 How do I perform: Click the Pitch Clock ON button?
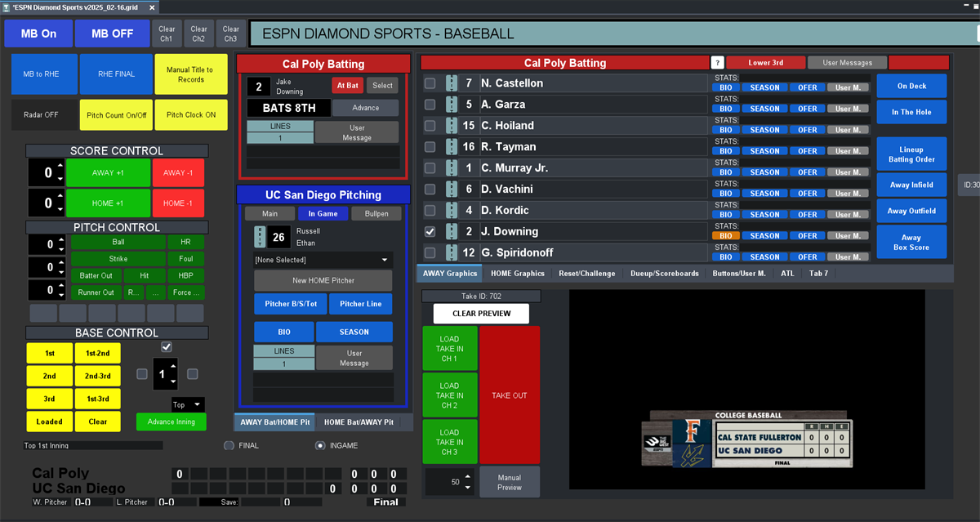pyautogui.click(x=190, y=115)
